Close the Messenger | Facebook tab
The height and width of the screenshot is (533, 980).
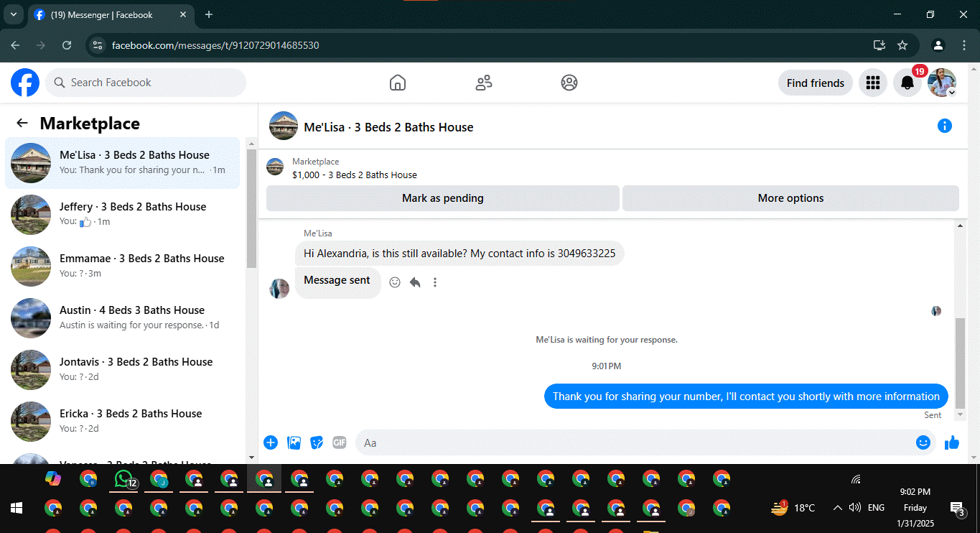(x=182, y=14)
